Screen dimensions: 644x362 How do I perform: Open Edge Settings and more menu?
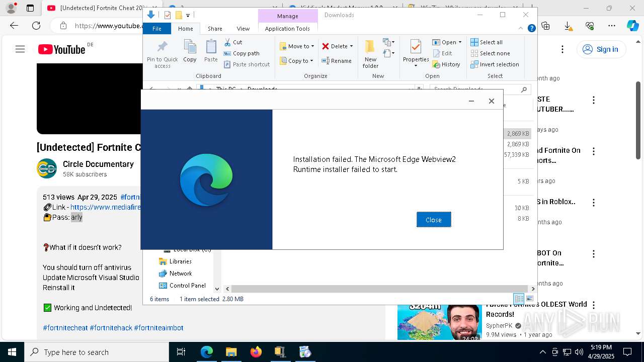click(611, 26)
